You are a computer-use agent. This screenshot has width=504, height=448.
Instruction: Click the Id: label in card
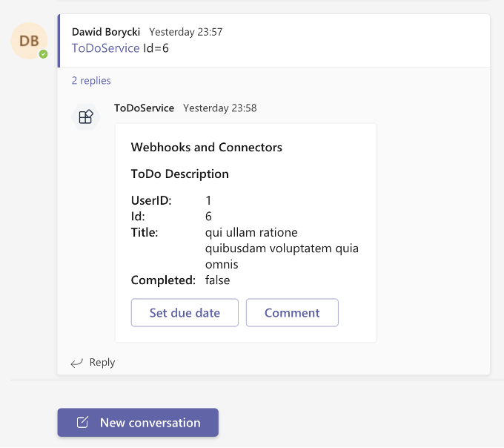(138, 216)
